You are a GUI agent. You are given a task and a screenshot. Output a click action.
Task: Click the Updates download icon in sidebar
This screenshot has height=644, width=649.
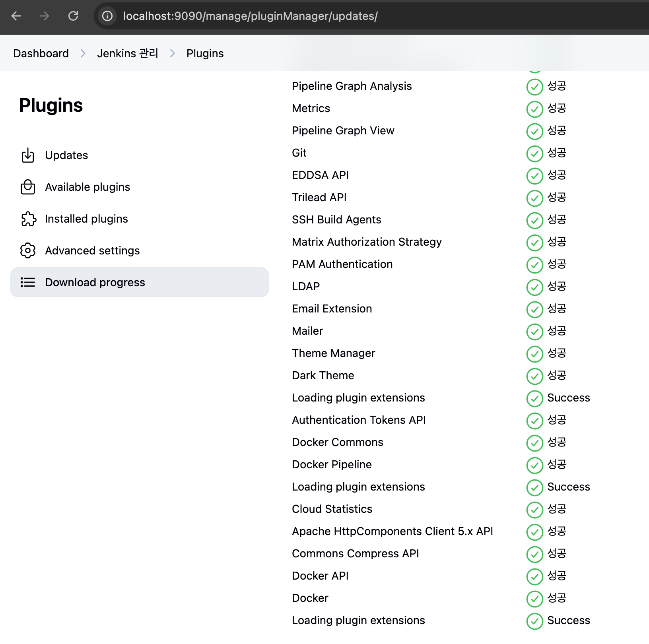point(28,155)
